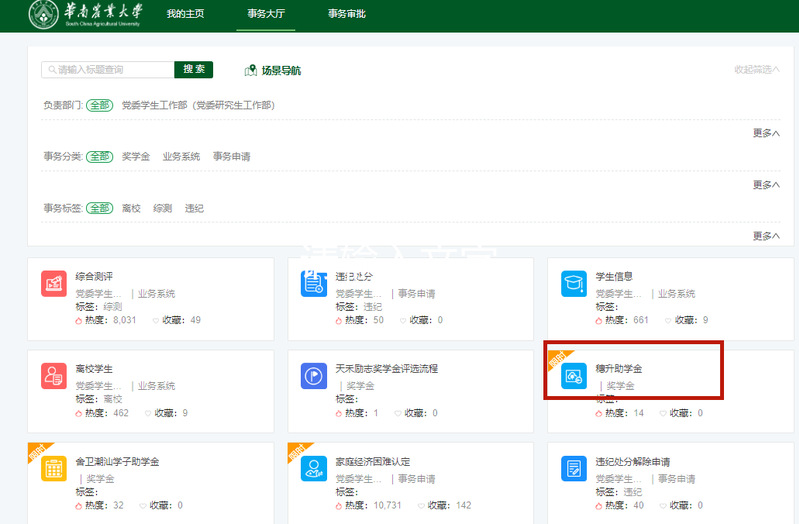Click the 离校学生 card icon
The height and width of the screenshot is (524, 799).
[54, 376]
